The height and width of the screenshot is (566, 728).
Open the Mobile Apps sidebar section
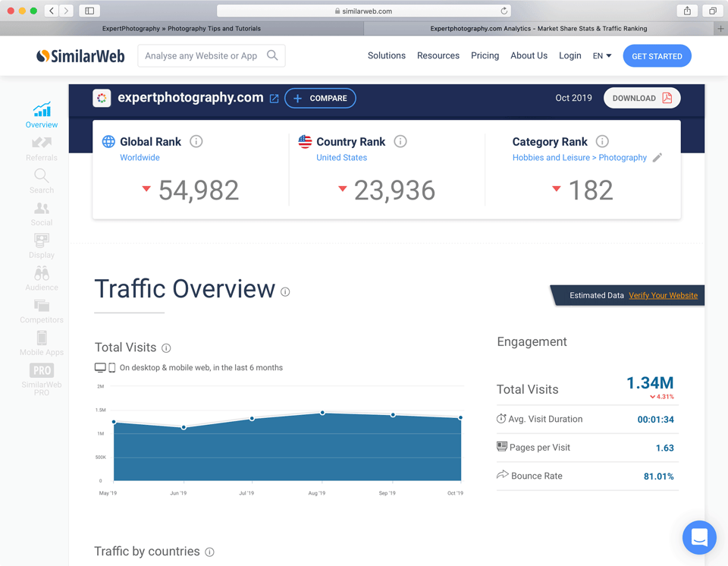[41, 344]
